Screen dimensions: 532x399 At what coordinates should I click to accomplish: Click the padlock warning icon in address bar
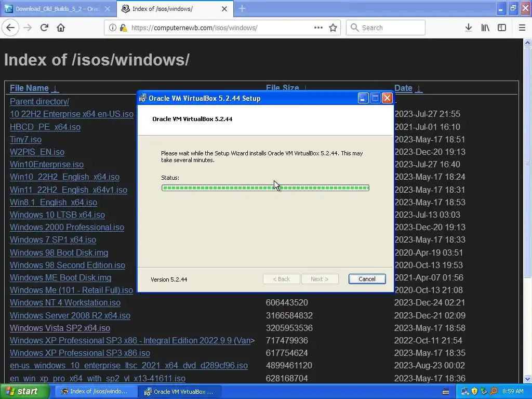point(123,28)
